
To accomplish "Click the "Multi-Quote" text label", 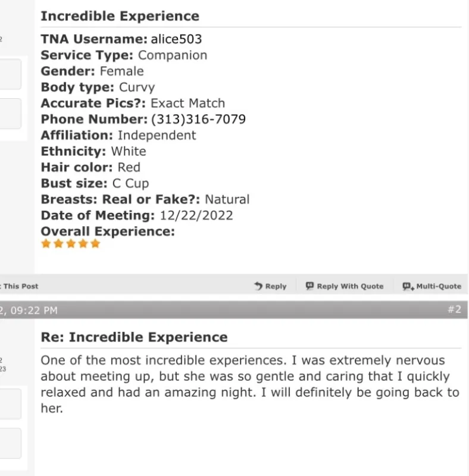I will (x=439, y=286).
